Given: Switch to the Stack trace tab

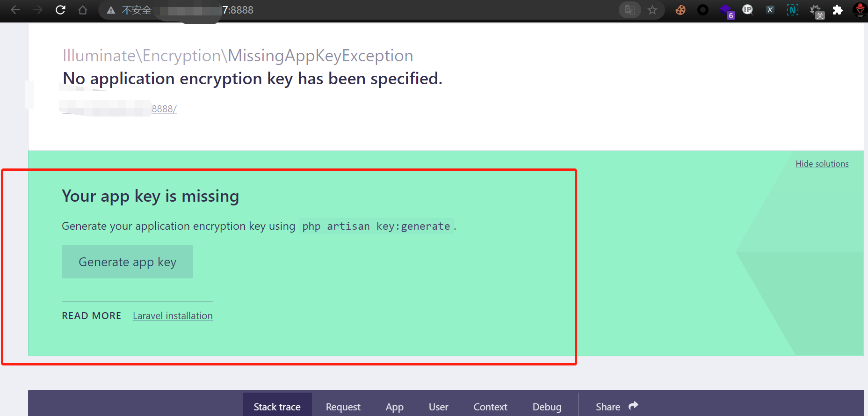Looking at the screenshot, I should pos(277,407).
